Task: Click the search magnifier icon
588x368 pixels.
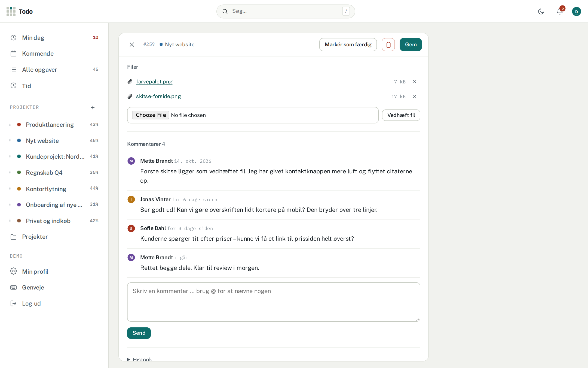Action: 225,11
